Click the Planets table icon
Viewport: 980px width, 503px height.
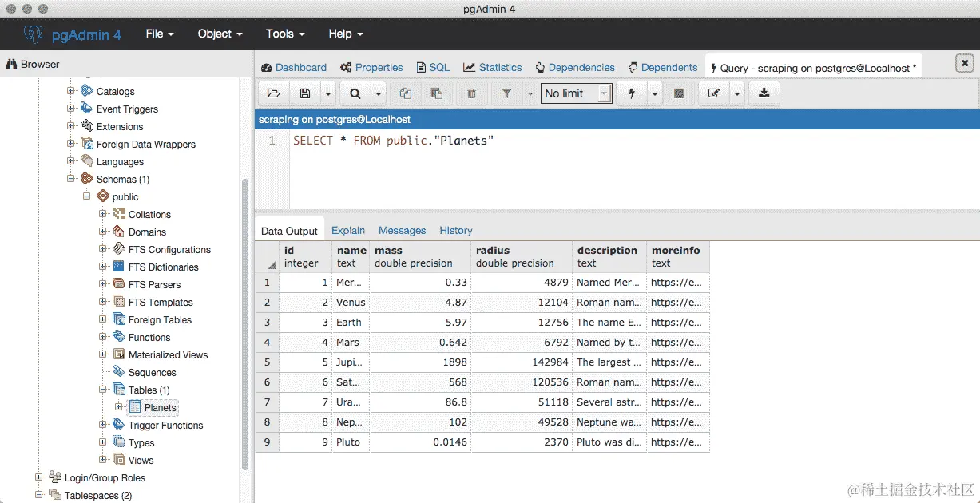pos(134,407)
